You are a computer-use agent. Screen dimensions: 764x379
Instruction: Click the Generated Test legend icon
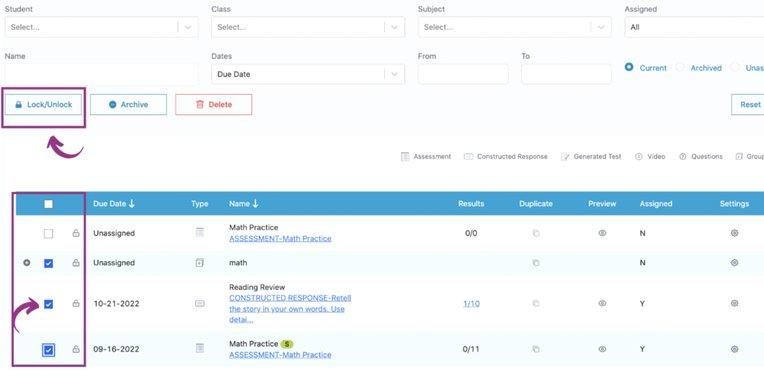pyautogui.click(x=565, y=156)
